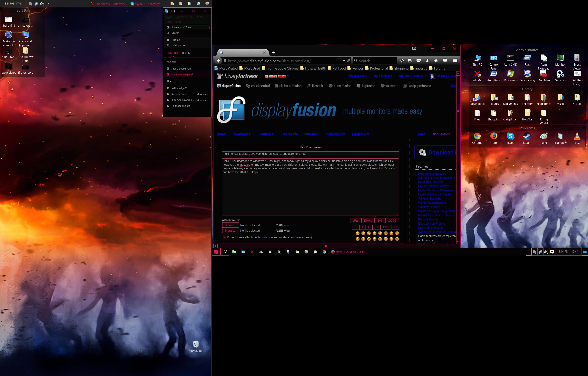Open Firefox downloads arrow icon
Image resolution: width=588 pixels, height=376 pixels.
(x=427, y=61)
